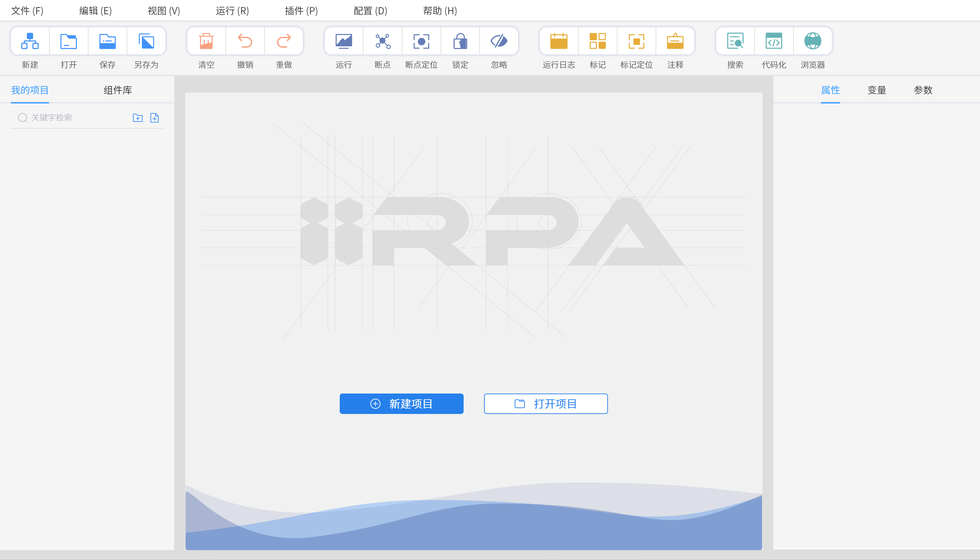Undo with the 撤销 arrow icon
The width and height of the screenshot is (980, 560).
245,41
